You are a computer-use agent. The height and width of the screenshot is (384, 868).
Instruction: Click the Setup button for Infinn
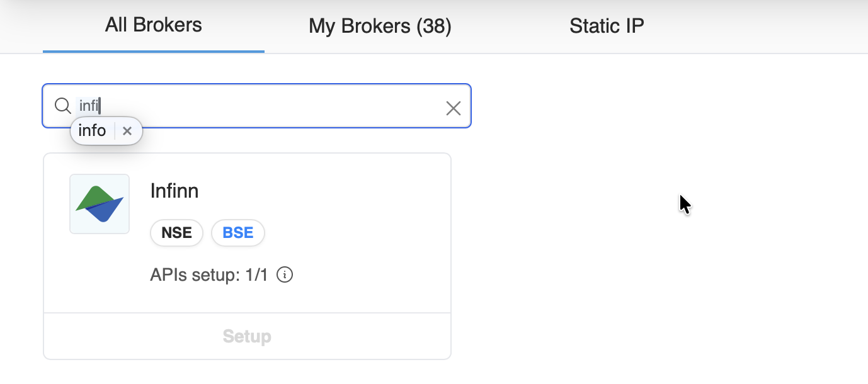[247, 336]
